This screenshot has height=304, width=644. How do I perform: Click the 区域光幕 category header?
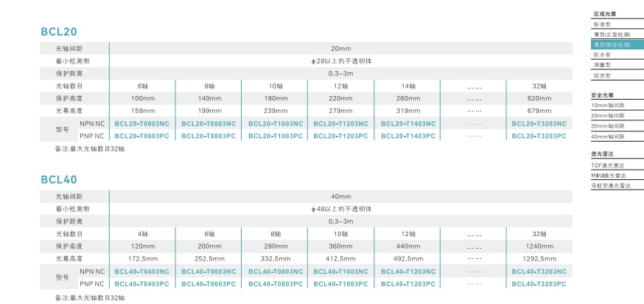pyautogui.click(x=604, y=14)
